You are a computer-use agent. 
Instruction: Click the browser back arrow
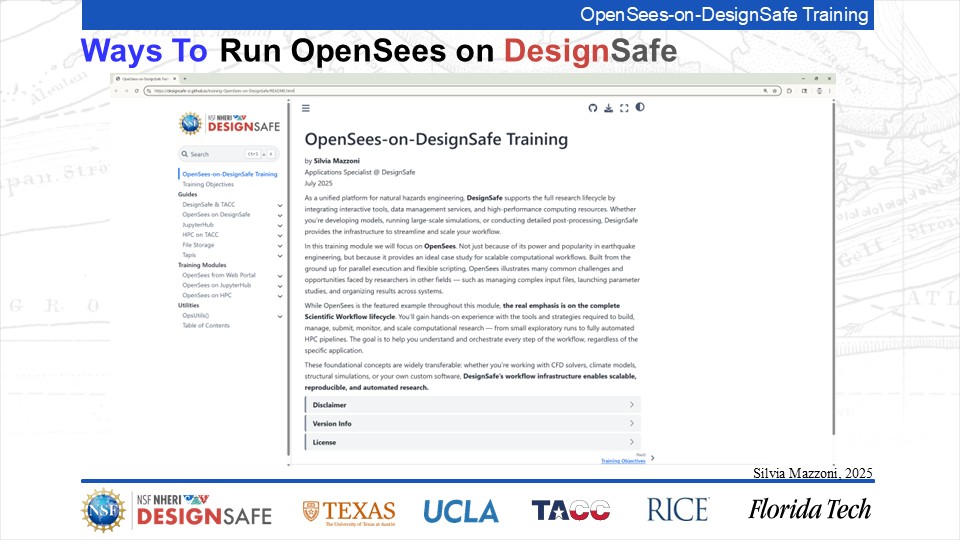pos(116,90)
